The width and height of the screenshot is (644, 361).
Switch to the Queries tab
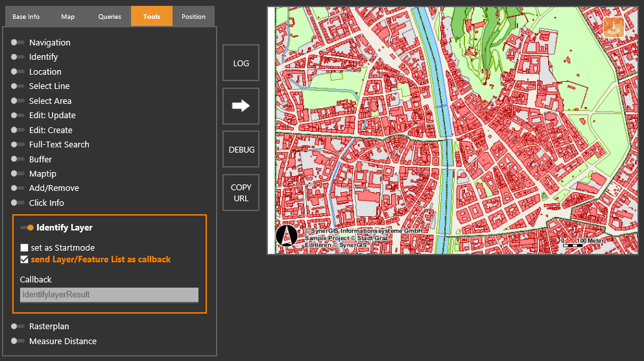pyautogui.click(x=110, y=17)
